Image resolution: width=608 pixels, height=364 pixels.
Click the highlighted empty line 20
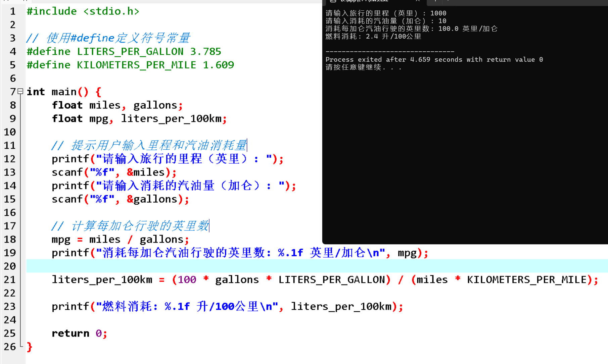pos(317,266)
